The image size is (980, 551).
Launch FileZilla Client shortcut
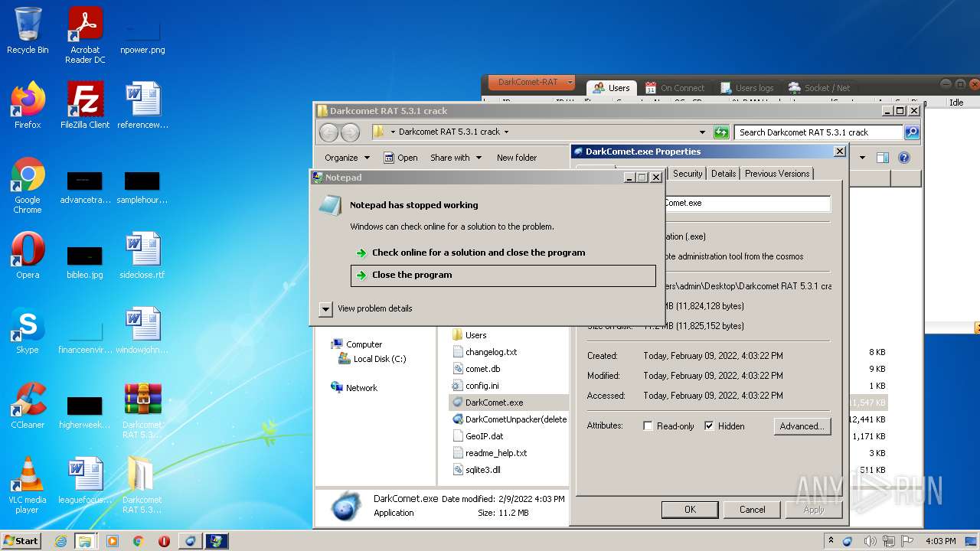pyautogui.click(x=85, y=106)
